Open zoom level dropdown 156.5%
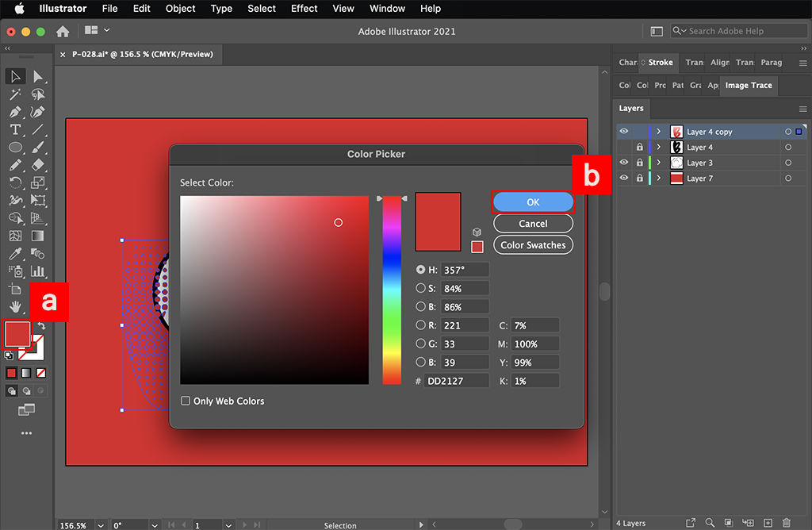This screenshot has height=530, width=812. 101,525
